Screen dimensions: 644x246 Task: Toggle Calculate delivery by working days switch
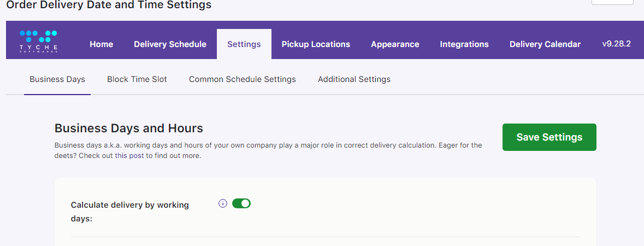pyautogui.click(x=241, y=203)
